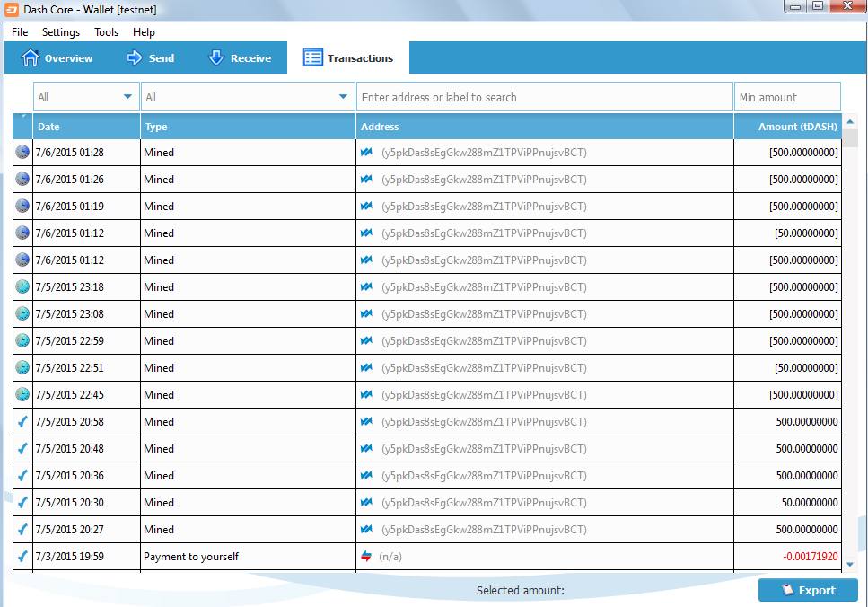Select the confirmed checkmark for 7/5/2015 20:36
This screenshot has width=868, height=607.
click(22, 475)
